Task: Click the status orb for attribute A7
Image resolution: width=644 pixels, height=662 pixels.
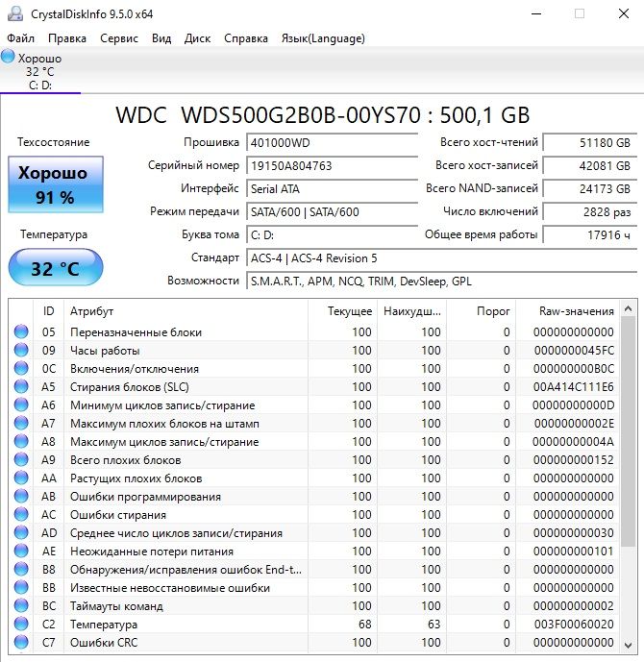Action: [21, 423]
